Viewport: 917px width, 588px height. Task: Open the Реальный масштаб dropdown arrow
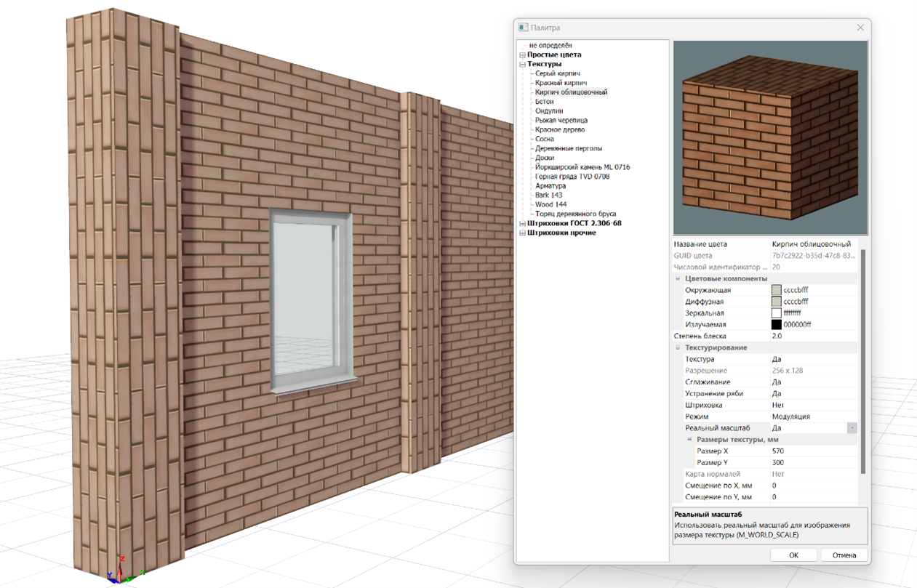[x=852, y=428]
